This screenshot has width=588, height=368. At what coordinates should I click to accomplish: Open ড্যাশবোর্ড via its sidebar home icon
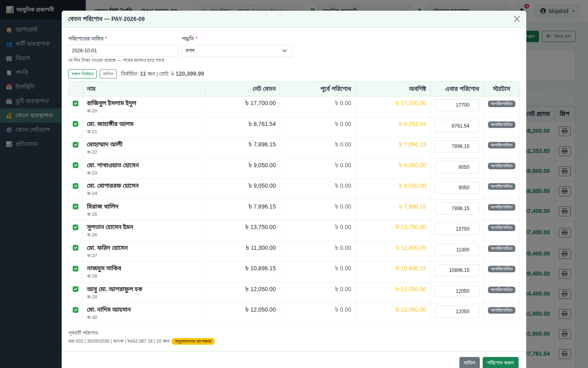pos(9,30)
